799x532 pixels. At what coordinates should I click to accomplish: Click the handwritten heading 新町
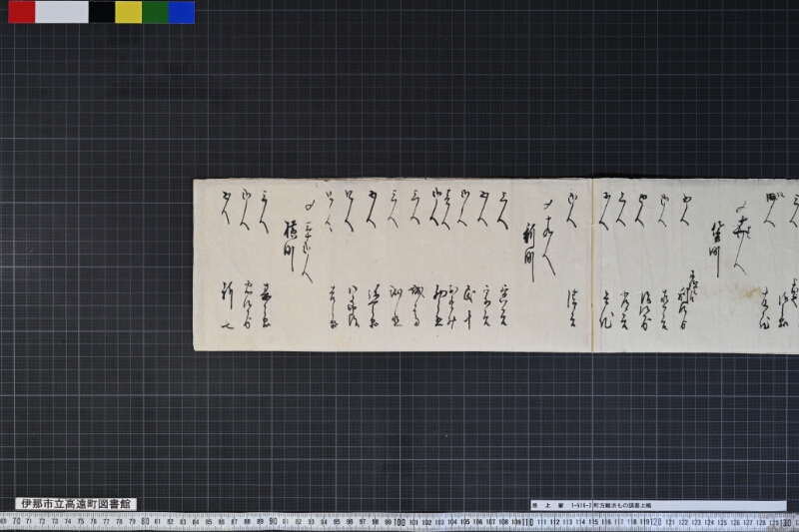point(530,252)
